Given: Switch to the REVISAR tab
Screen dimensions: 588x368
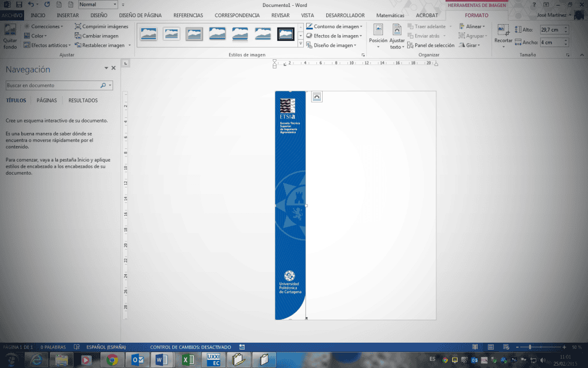Looking at the screenshot, I should pos(280,16).
